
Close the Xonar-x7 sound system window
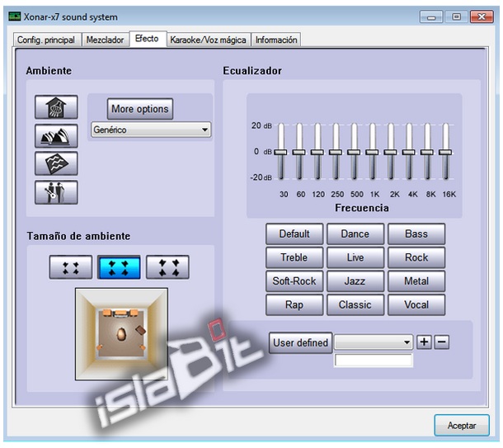pyautogui.click(x=482, y=17)
